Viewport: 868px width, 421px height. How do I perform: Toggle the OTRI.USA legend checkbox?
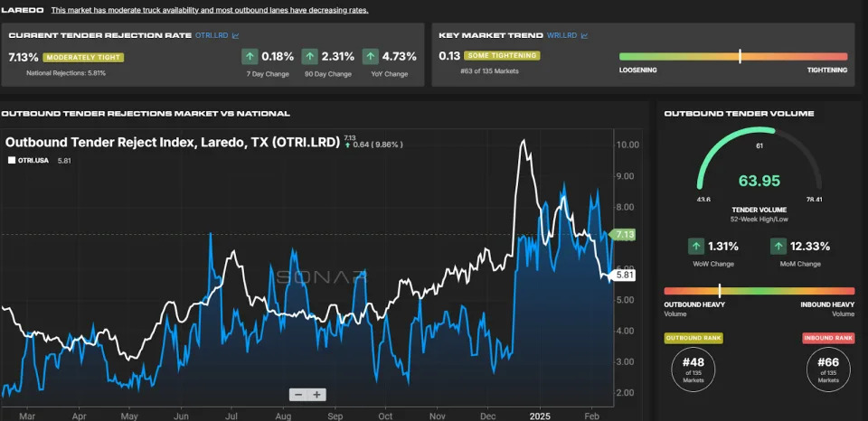coord(12,161)
